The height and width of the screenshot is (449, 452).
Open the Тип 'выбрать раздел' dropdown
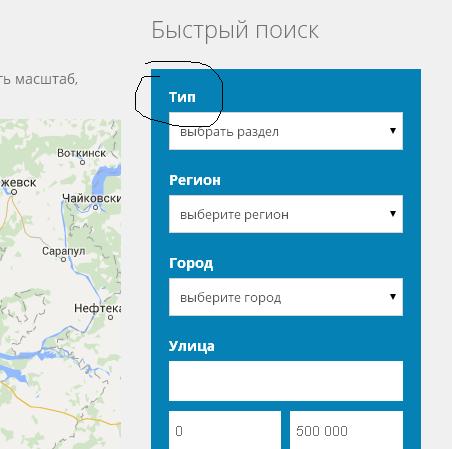[286, 131]
